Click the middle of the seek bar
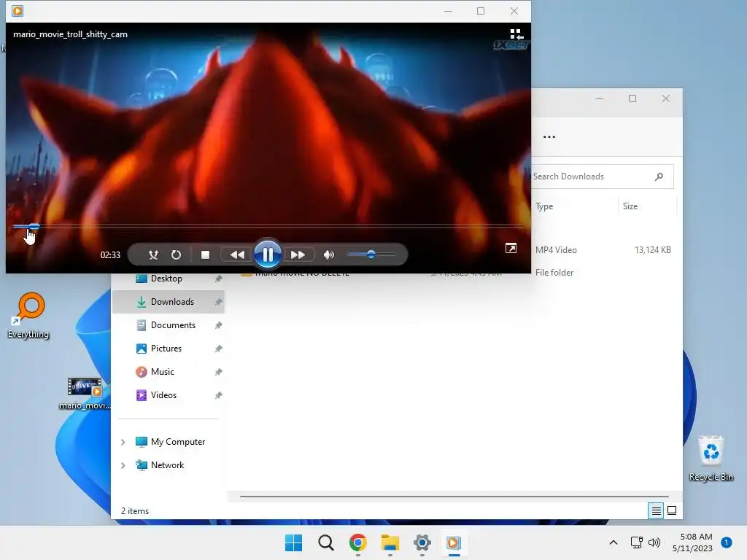This screenshot has height=560, width=747. pos(268,226)
